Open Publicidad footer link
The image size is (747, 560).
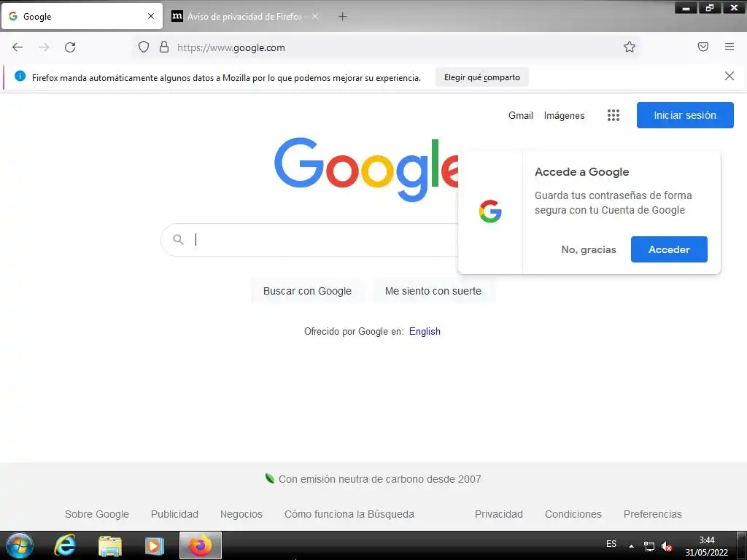click(x=174, y=514)
